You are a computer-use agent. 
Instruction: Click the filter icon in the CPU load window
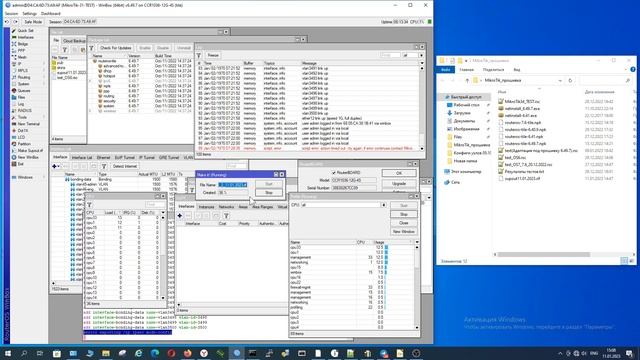(89, 204)
